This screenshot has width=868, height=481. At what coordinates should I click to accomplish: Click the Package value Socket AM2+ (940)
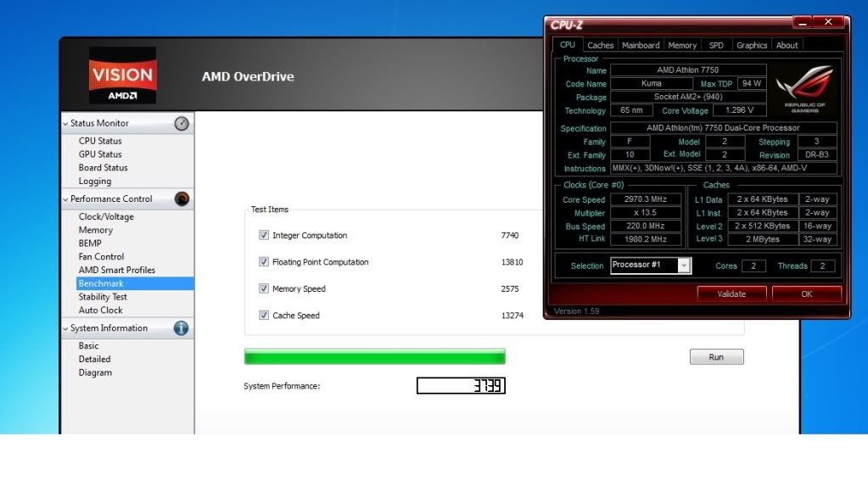pyautogui.click(x=688, y=97)
